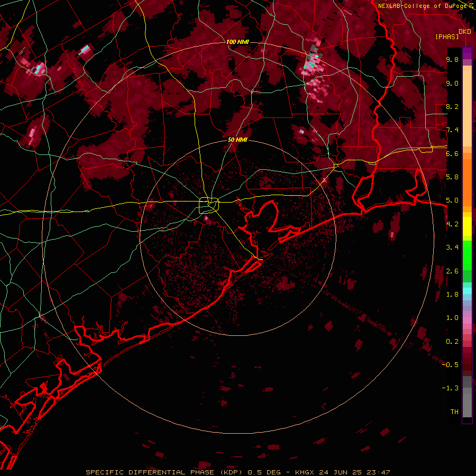Click the 5.8 value on color scale
The image size is (476, 476).
pos(452,177)
